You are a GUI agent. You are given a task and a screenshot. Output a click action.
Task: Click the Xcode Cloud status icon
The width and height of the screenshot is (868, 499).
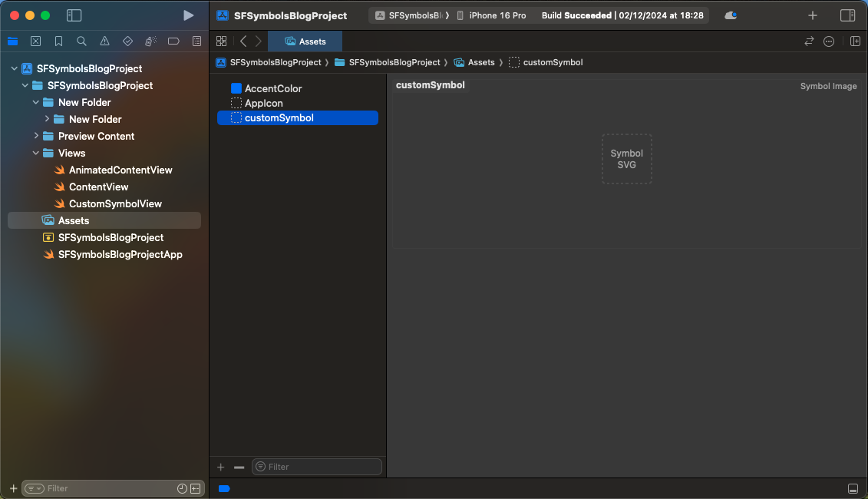(731, 15)
